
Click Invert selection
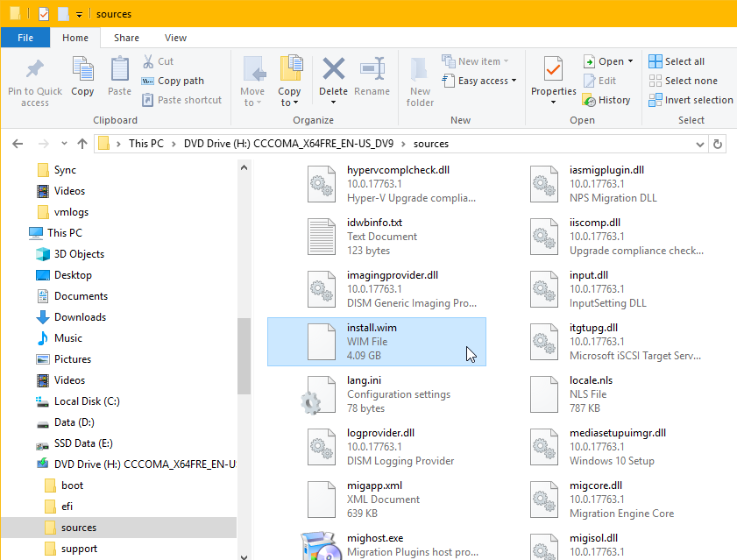(x=691, y=100)
